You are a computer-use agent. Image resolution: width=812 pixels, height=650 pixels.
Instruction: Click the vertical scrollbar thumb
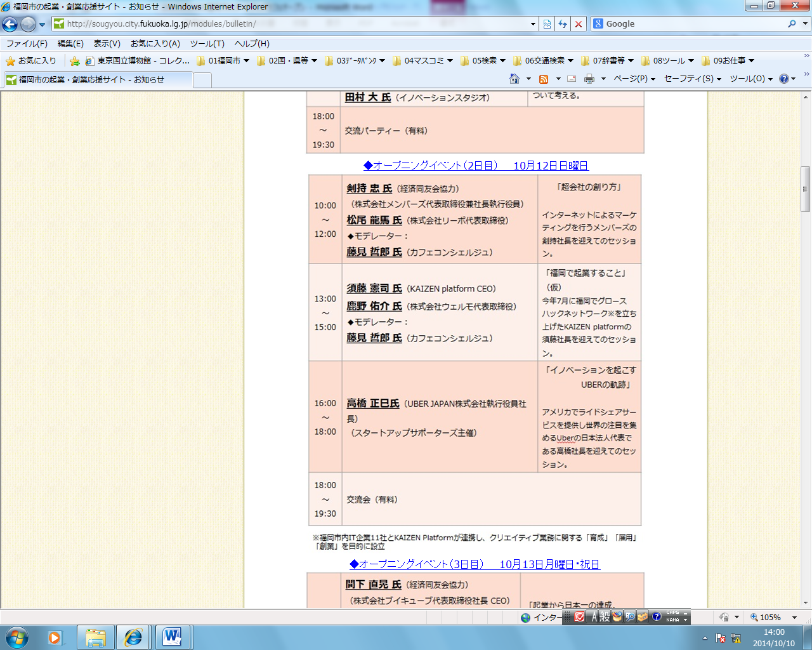pos(806,189)
